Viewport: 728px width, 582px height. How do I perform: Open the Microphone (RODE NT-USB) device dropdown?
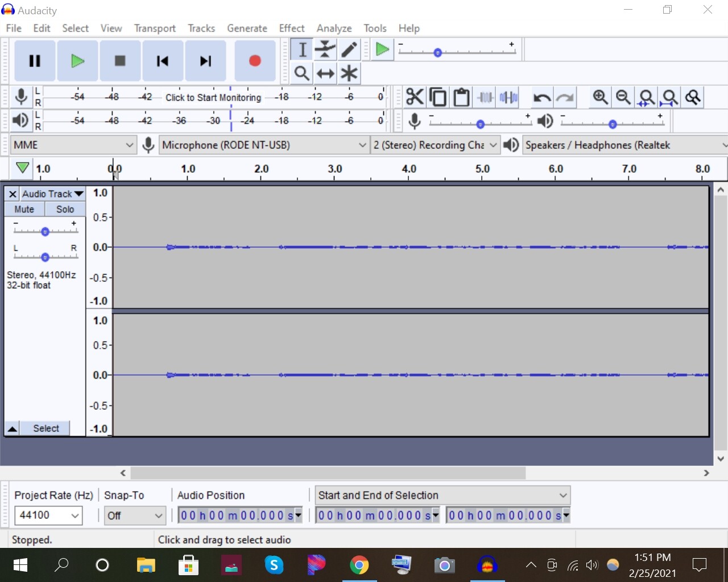pyautogui.click(x=264, y=145)
